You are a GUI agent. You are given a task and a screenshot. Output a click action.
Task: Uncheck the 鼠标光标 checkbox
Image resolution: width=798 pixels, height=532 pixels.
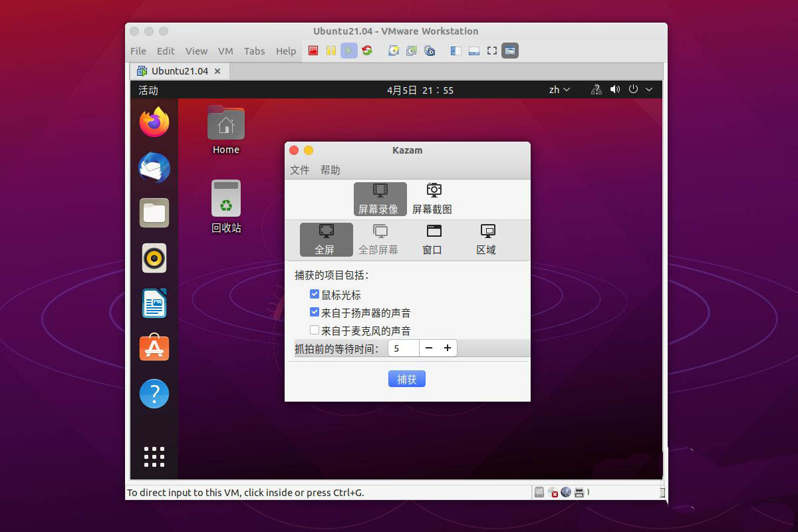coord(315,294)
